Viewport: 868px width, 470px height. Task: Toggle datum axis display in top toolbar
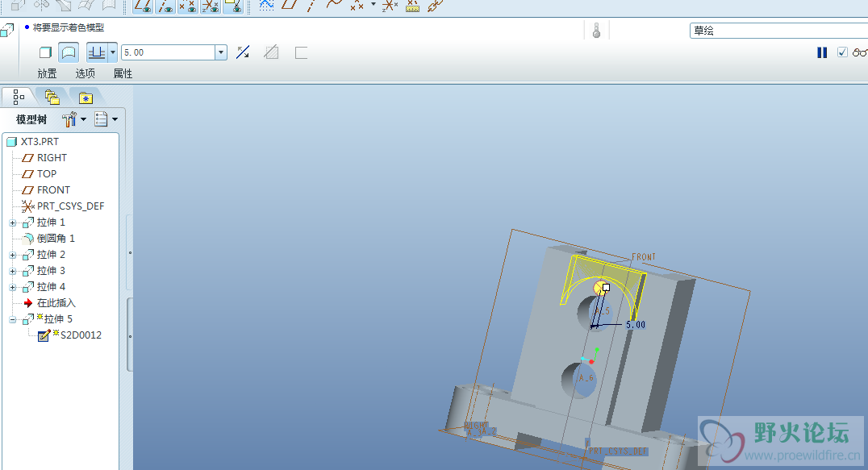pos(165,6)
